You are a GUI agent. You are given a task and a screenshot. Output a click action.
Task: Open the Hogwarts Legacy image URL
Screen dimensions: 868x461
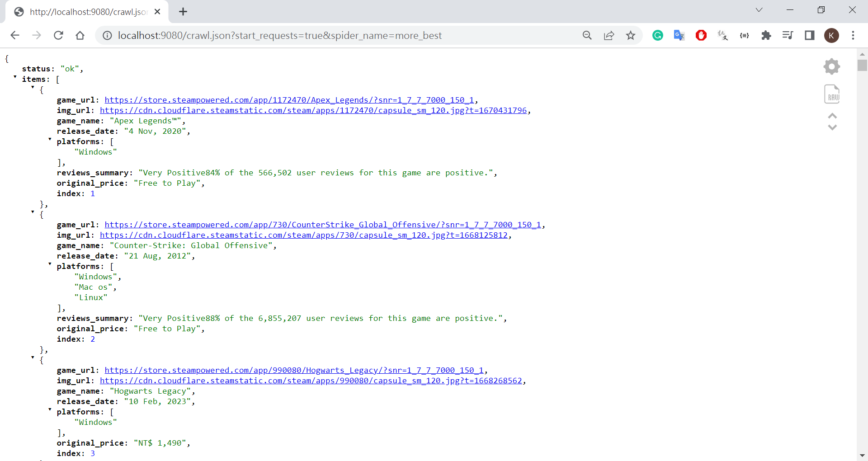click(311, 381)
